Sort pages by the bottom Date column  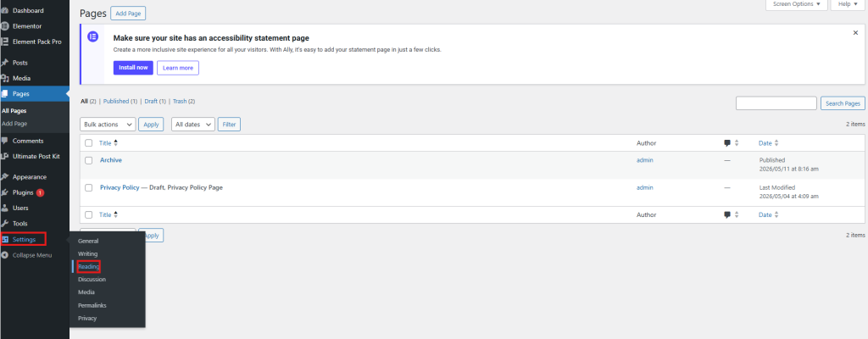coord(768,215)
